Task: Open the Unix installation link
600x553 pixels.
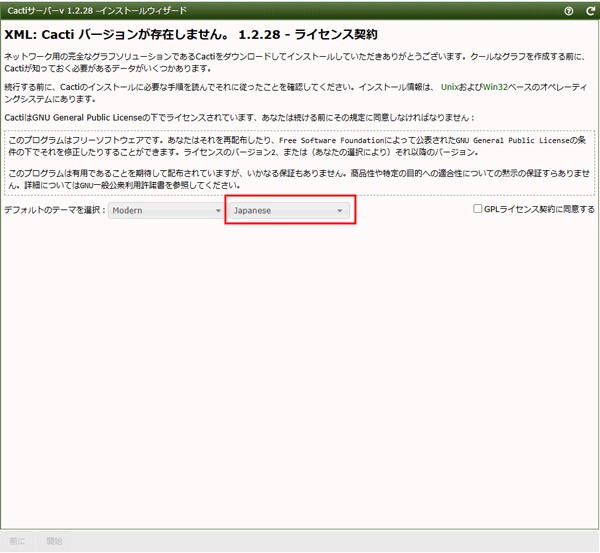Action: tap(449, 87)
